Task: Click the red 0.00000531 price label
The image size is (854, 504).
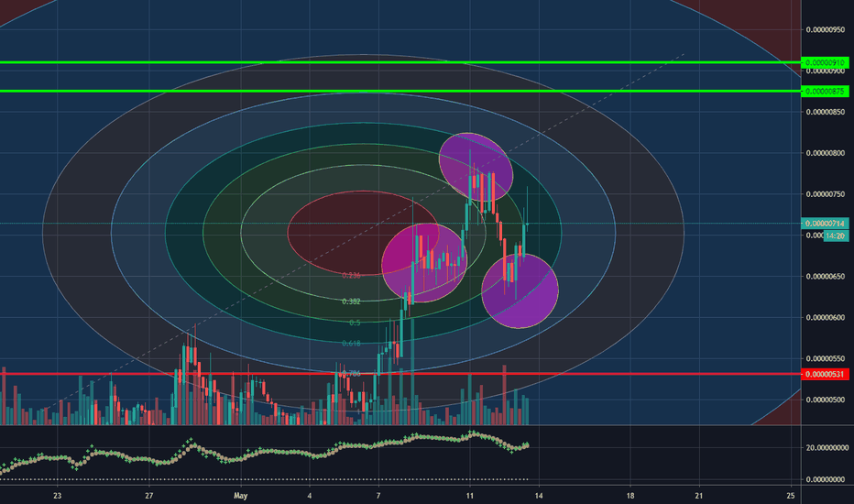Action: click(825, 374)
